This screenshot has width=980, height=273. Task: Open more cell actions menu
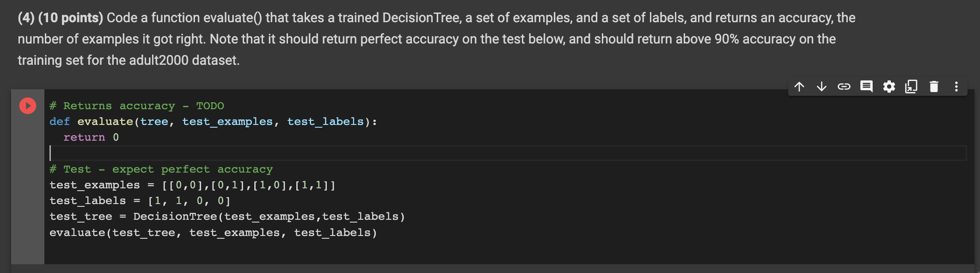(x=956, y=87)
